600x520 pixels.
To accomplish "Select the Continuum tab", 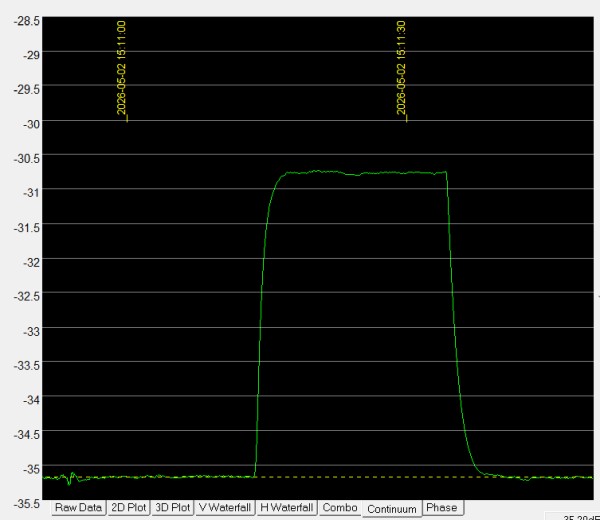I will (392, 509).
